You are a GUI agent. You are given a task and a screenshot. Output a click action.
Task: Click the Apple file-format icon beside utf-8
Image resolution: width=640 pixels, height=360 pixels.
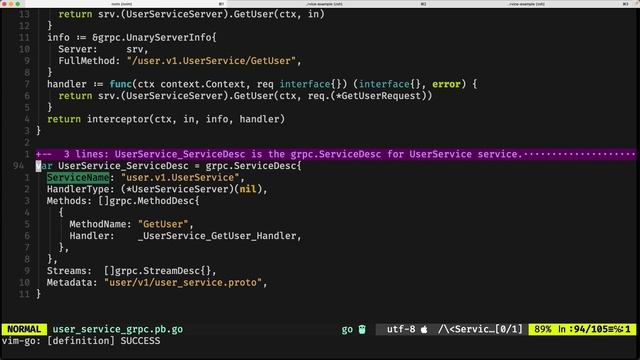424,329
